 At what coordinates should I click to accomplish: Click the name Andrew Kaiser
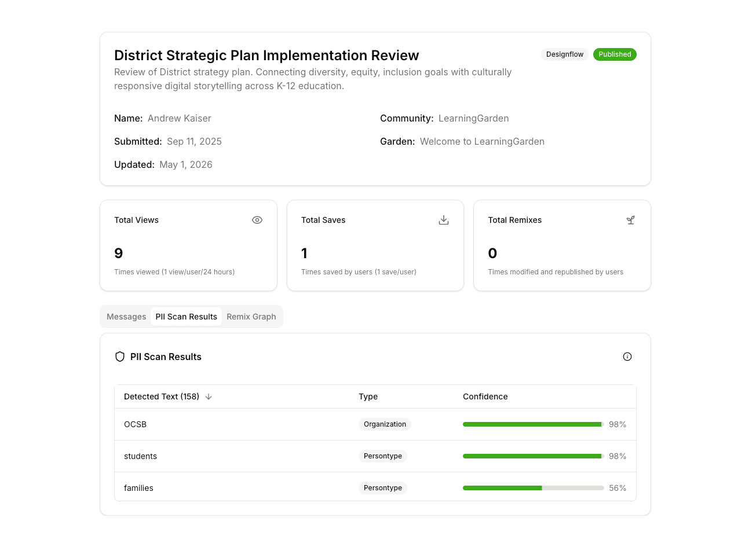click(179, 118)
